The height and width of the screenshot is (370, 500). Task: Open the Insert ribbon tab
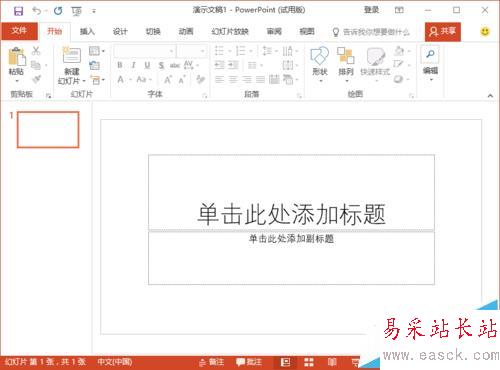[x=87, y=32]
